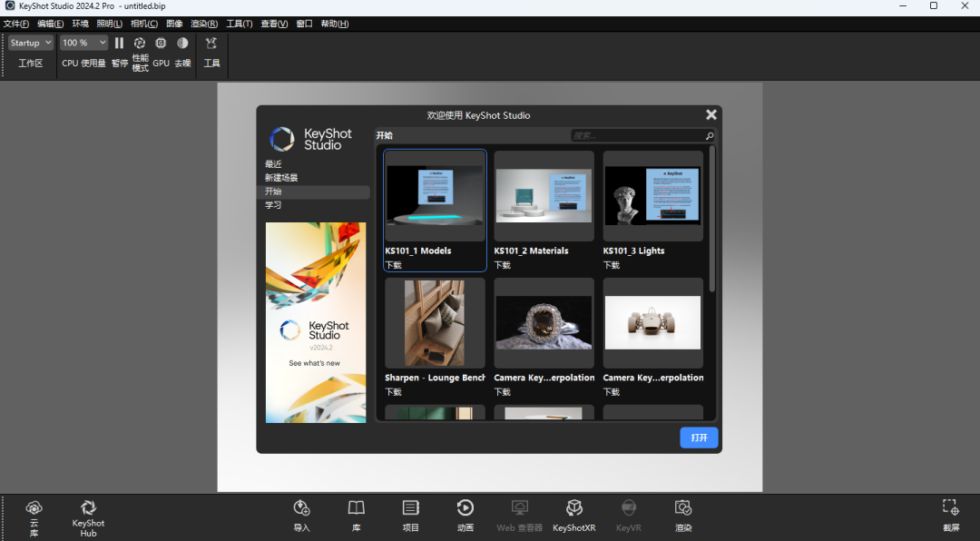
Task: Open the Render (渲染) dialog
Action: [683, 507]
